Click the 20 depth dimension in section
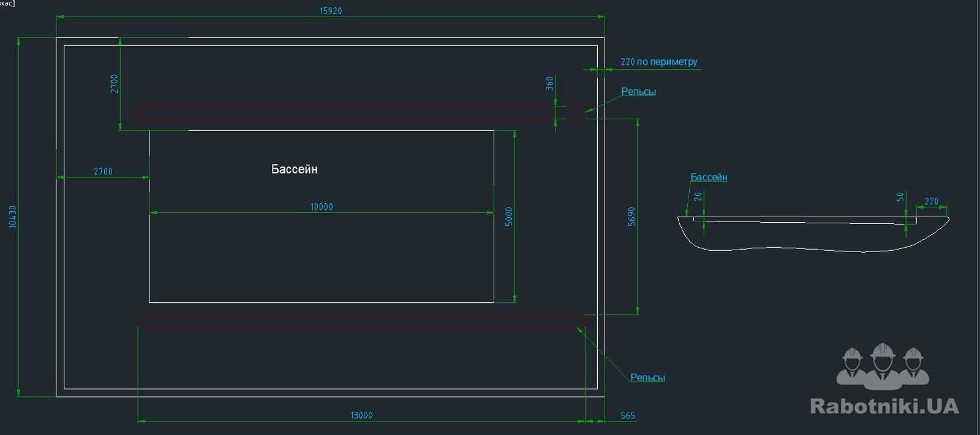The width and height of the screenshot is (980, 435). [x=698, y=196]
